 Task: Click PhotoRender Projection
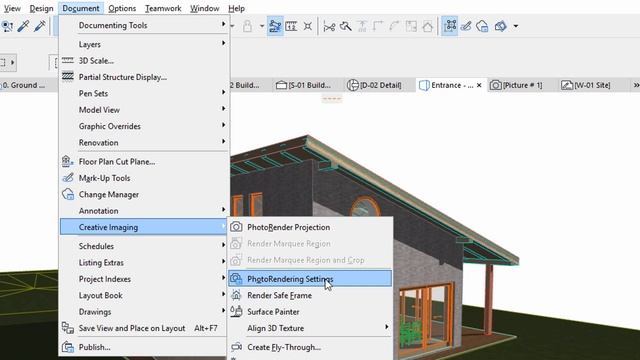click(310, 227)
